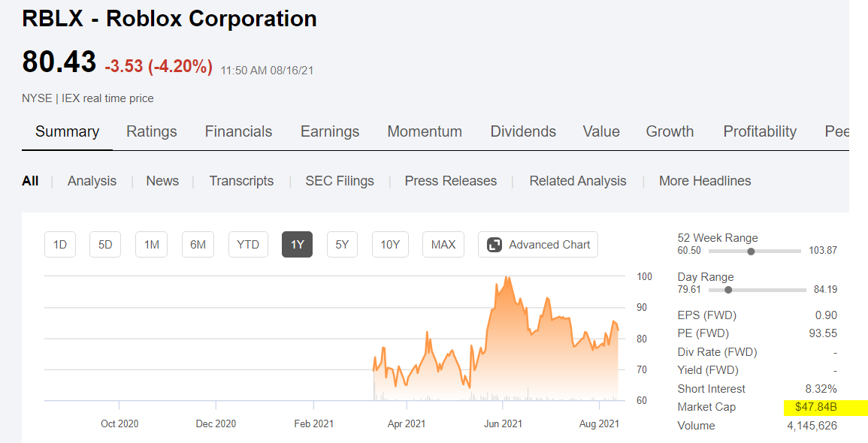Select the YTD chart range
Viewport: 868px width, 443px height.
tap(248, 245)
